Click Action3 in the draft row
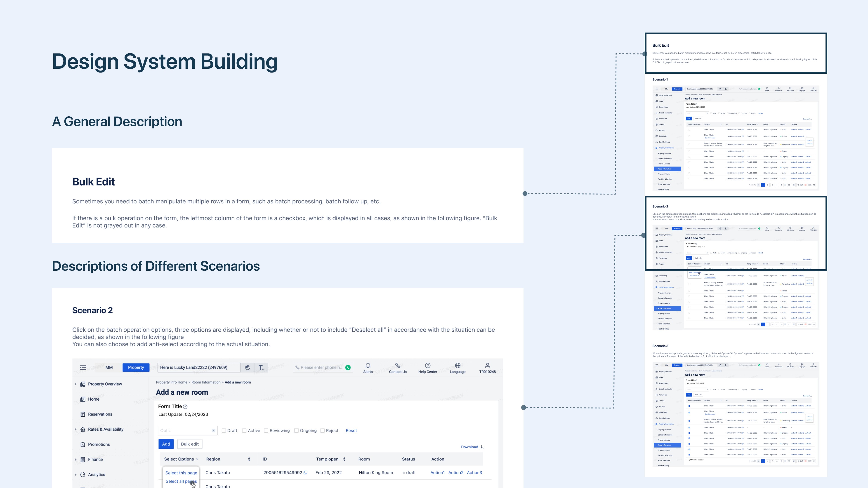The width and height of the screenshot is (868, 488). click(x=474, y=472)
